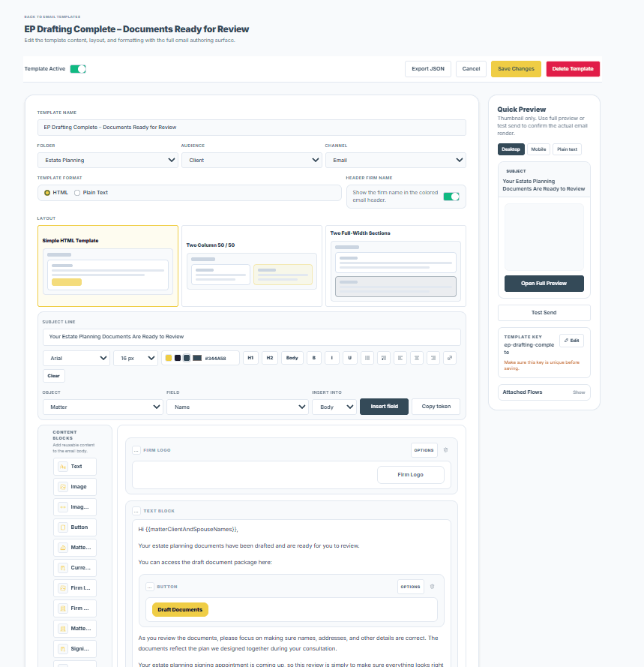644x667 pixels.
Task: Click the pencil Edit button for template key
Action: 572,341
